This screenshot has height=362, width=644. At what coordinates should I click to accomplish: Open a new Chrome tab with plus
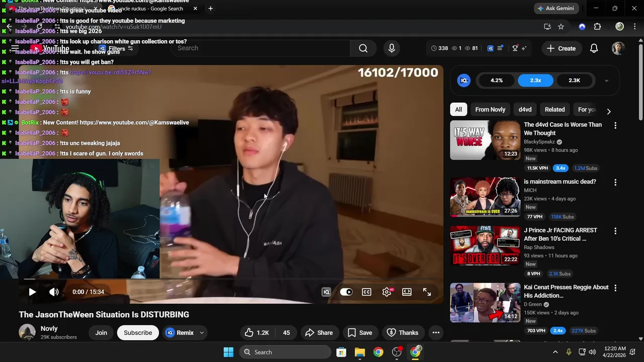[210, 9]
